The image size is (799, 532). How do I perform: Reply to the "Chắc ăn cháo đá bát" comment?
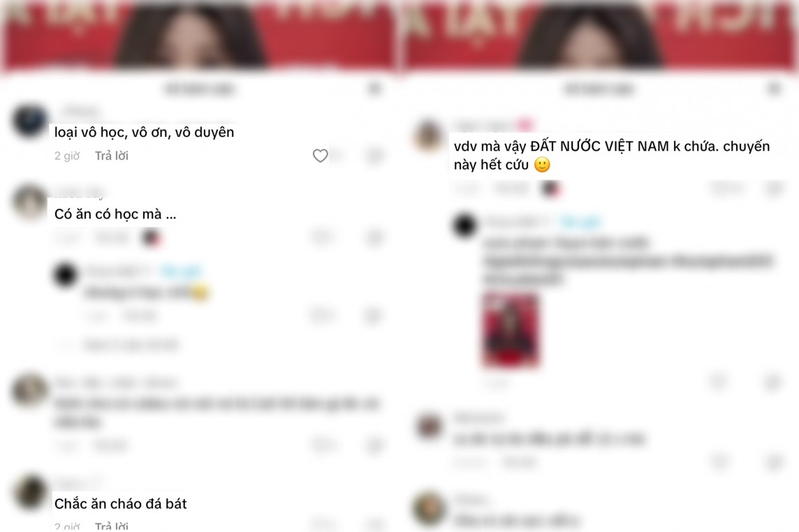[111, 526]
